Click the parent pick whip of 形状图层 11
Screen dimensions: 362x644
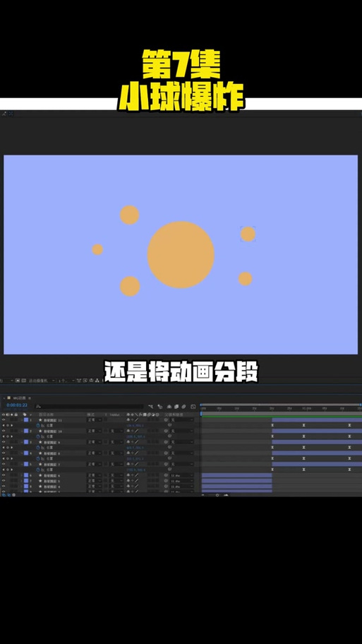166,419
